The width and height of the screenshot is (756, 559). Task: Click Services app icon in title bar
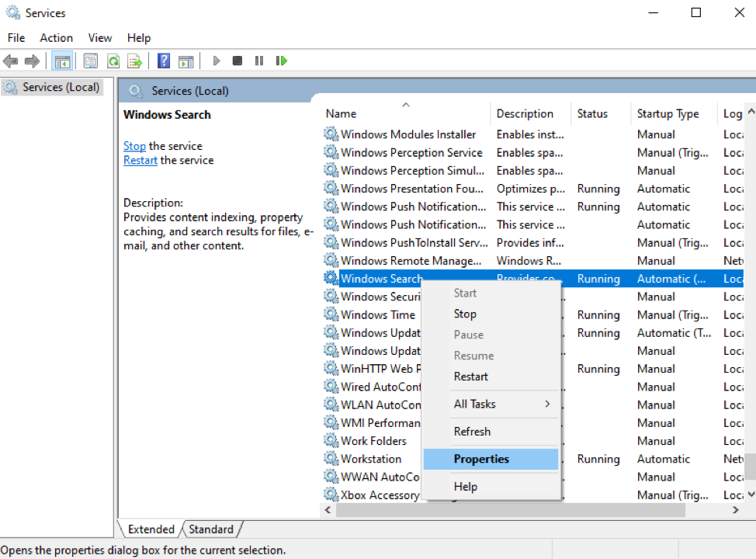(13, 12)
